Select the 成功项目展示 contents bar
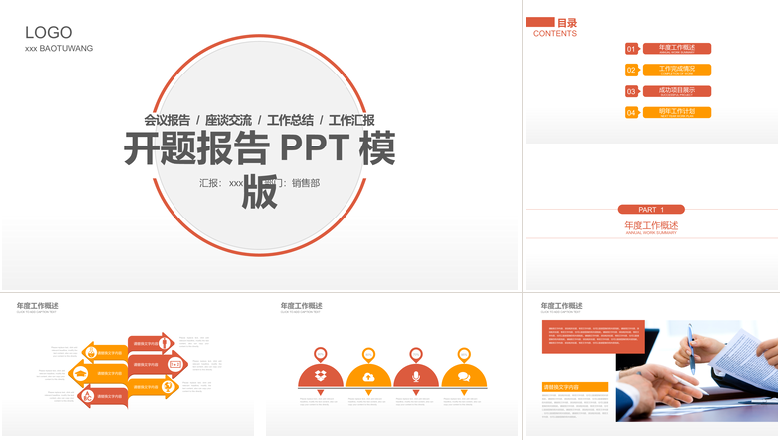Viewport: 780px width, 440px height. 677,91
